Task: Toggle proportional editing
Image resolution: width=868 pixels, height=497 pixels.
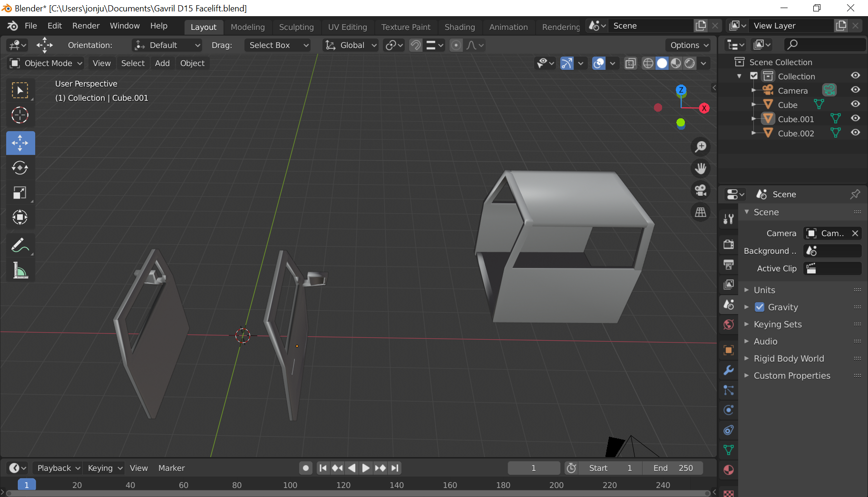Action: (456, 45)
